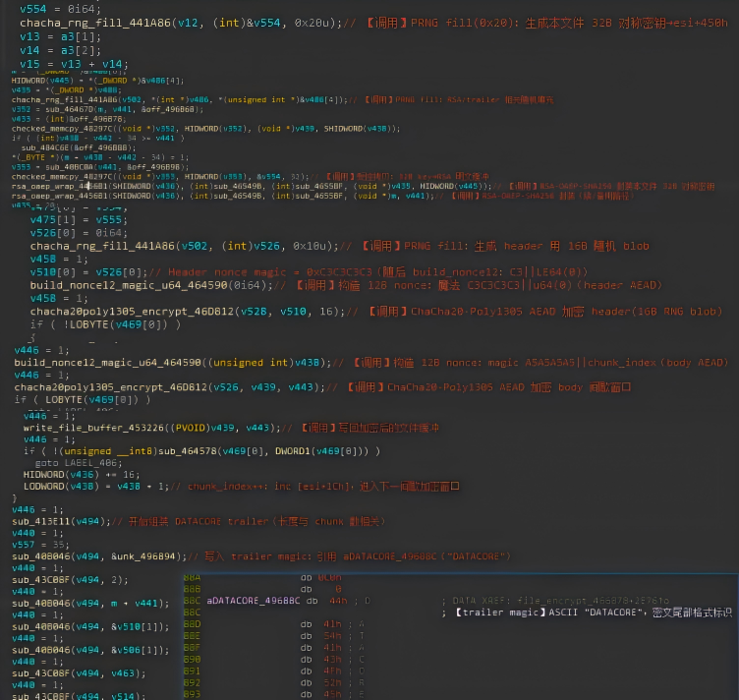
Task: Click chacha_rng_fill_441A86 call with v12 argument
Action: 181,23
